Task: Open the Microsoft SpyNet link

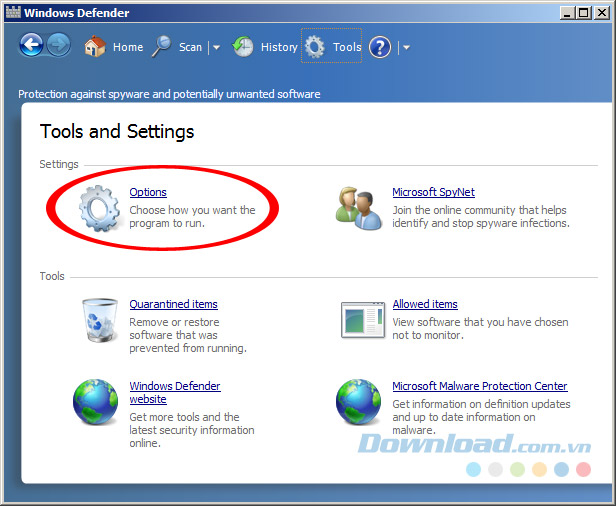Action: (x=433, y=192)
